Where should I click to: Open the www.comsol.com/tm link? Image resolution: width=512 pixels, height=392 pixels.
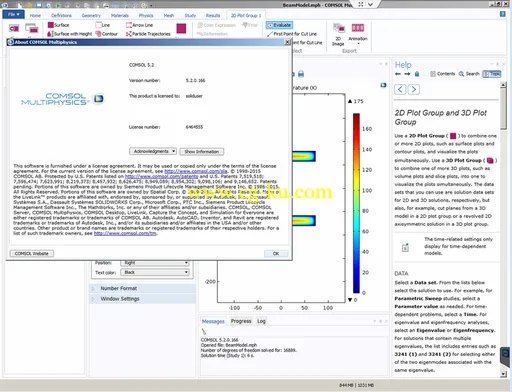(125, 233)
